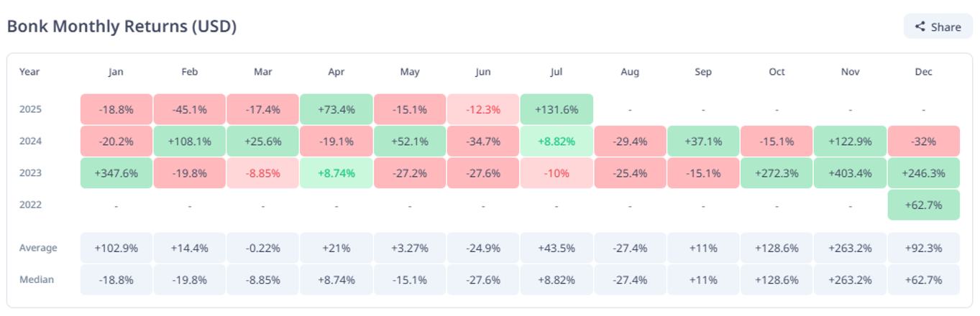Click the November 2023 +403.4% cell

coord(850,173)
